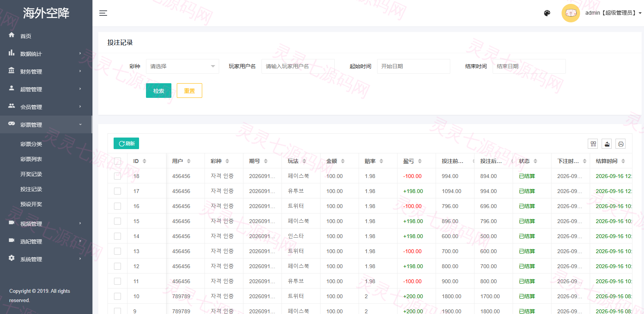Screen dimensions: 644x314
Task: Open the 彩种 请选择 dropdown
Action: pos(183,66)
